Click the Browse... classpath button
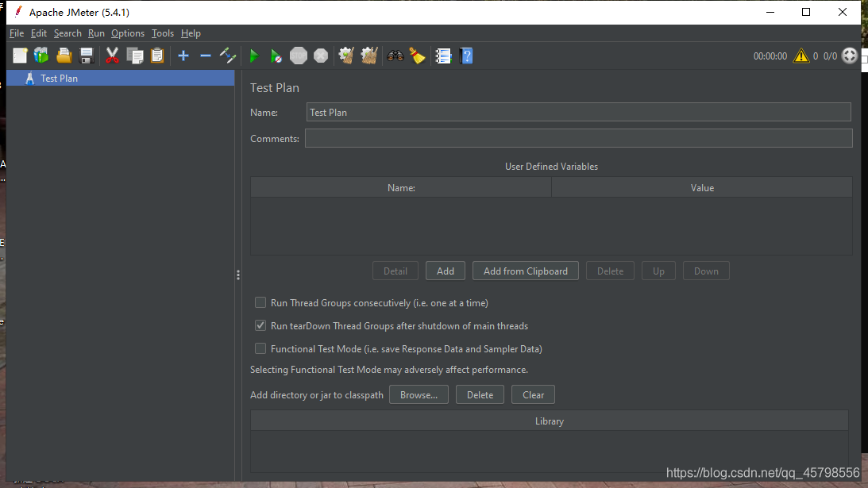The width and height of the screenshot is (868, 488). click(419, 395)
